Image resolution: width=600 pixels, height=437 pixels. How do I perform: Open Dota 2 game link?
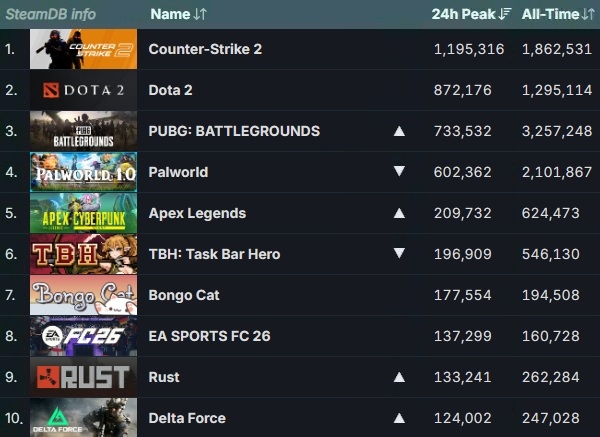coord(170,90)
